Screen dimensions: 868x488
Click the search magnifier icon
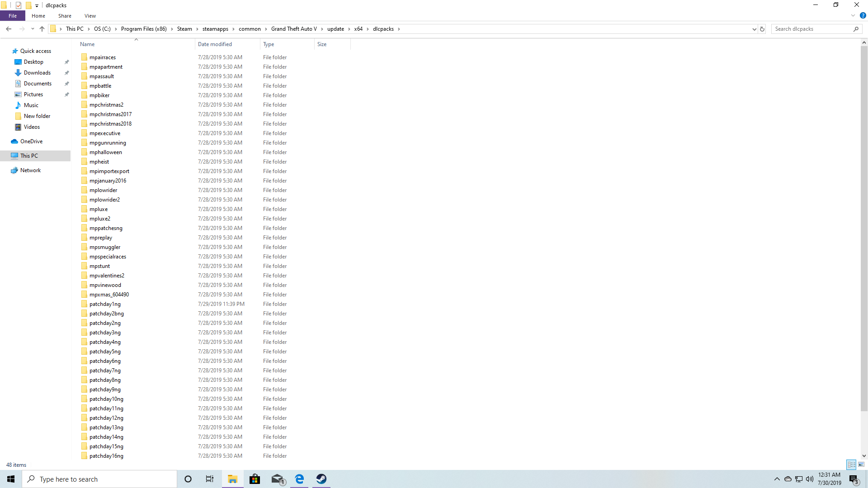click(x=856, y=29)
